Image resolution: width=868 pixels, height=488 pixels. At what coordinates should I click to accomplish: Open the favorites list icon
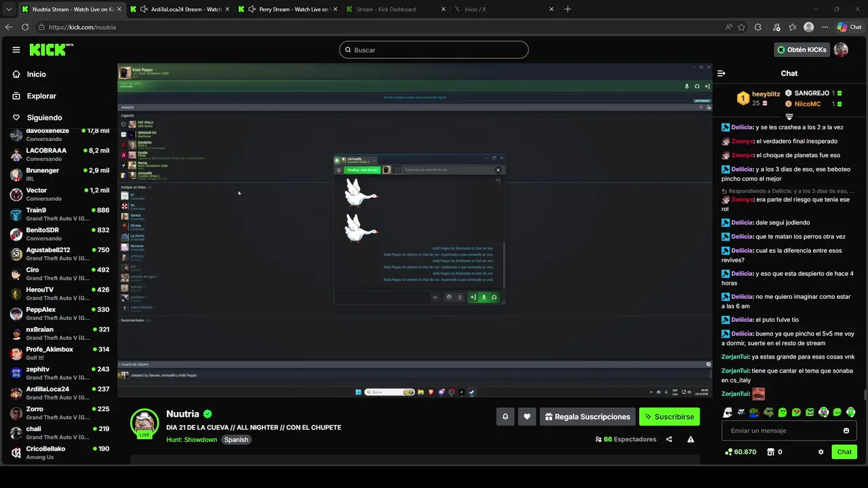point(792,27)
